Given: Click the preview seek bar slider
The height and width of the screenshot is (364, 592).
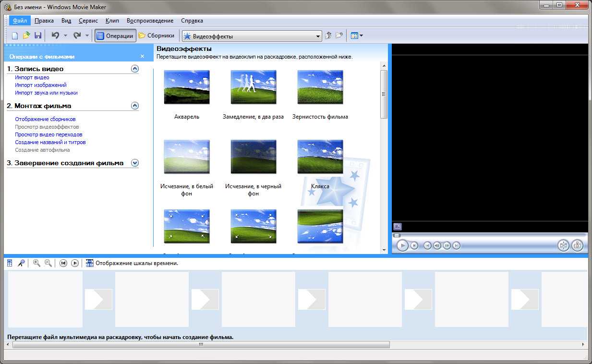Looking at the screenshot, I should point(397,235).
